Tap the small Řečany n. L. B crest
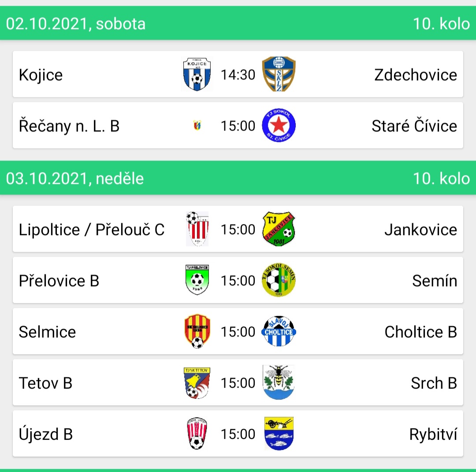 coord(197,125)
